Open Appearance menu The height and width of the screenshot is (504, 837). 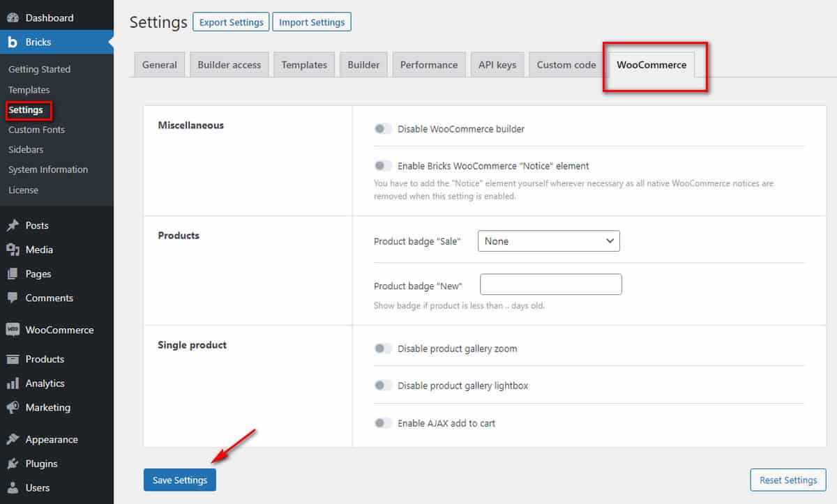tap(56, 439)
